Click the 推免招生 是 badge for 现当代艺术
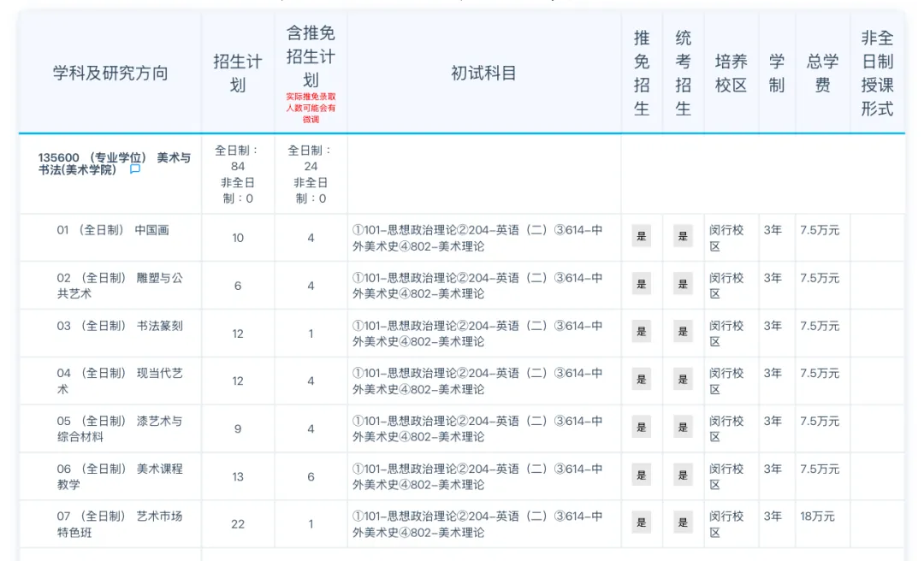Image resolution: width=924 pixels, height=561 pixels. (642, 380)
